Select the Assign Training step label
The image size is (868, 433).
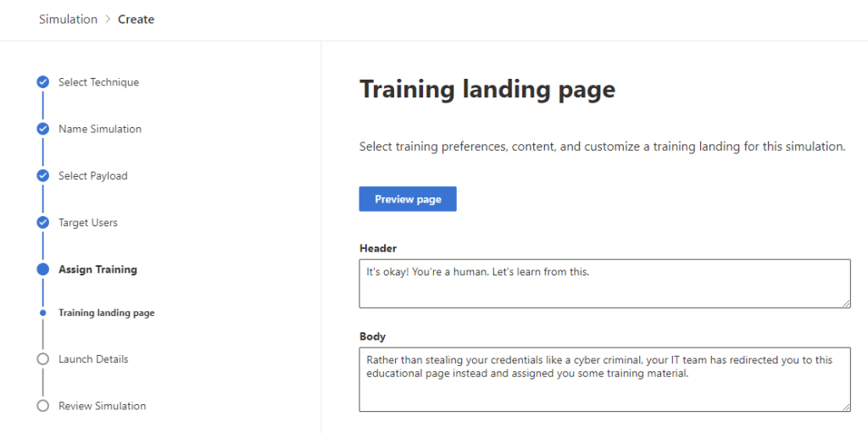97,269
